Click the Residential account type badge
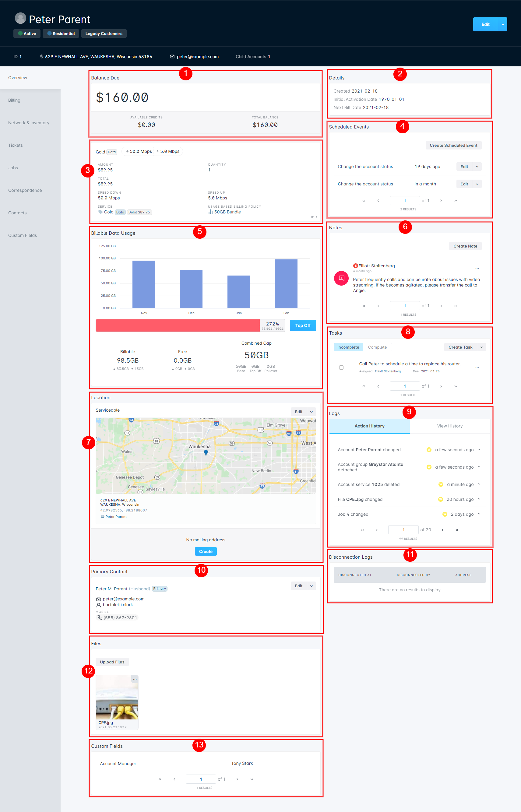This screenshot has height=812, width=521. 61,33
